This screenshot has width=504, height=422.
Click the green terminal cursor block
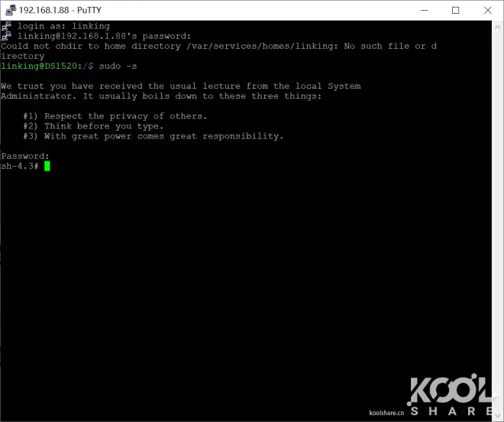coord(47,166)
